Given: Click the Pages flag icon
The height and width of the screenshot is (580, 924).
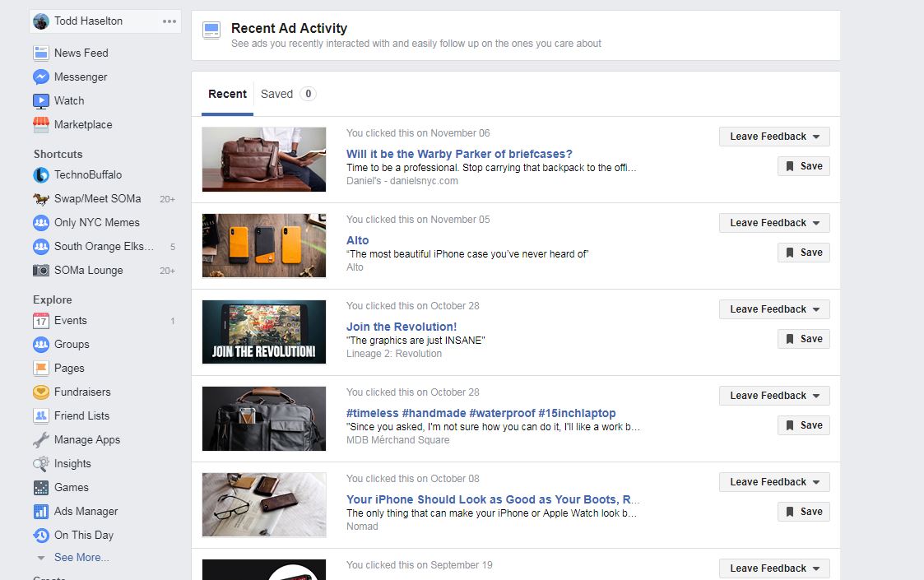Looking at the screenshot, I should coord(40,368).
